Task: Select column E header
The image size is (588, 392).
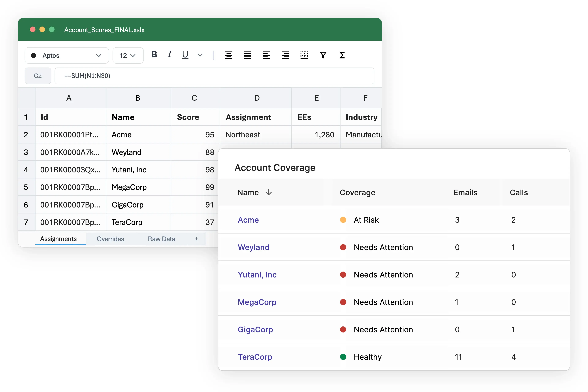Action: click(x=316, y=98)
